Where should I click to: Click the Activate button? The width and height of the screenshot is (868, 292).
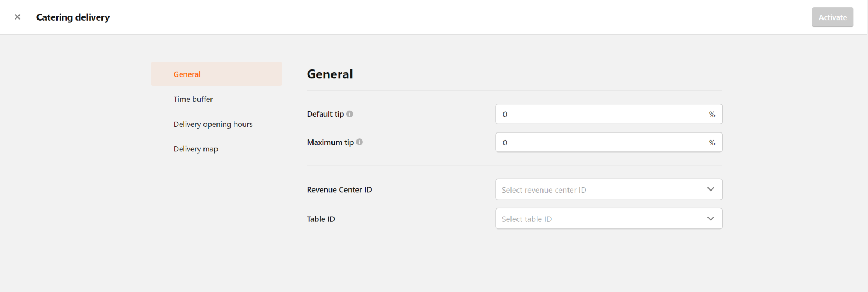click(x=832, y=17)
